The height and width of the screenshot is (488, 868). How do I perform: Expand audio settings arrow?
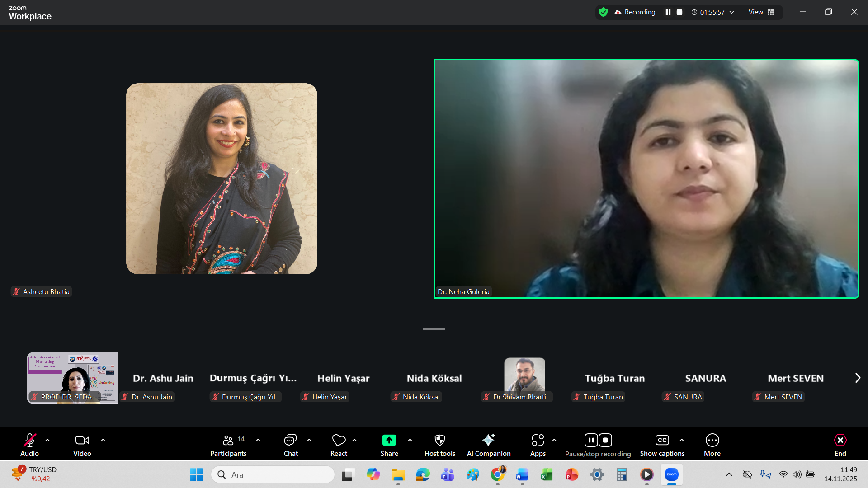coord(47,440)
